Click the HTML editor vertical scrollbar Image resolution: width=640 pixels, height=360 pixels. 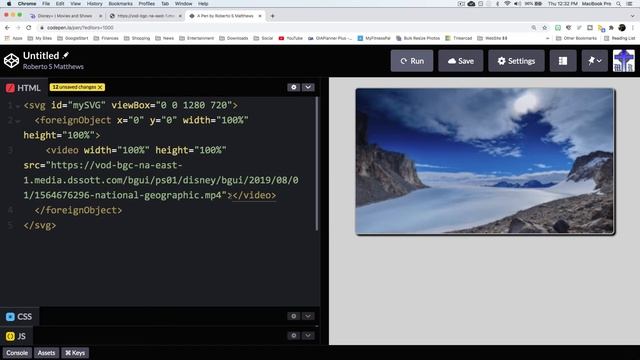click(317, 163)
